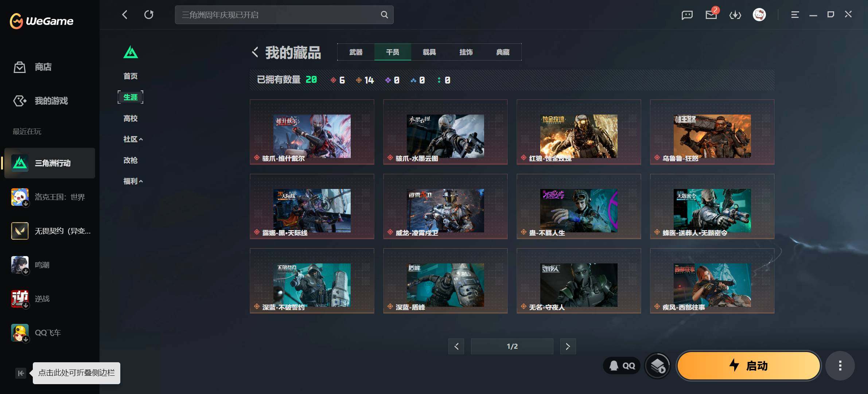Select 洛克王国：世界 game entry
The width and height of the screenshot is (868, 394).
tap(50, 197)
